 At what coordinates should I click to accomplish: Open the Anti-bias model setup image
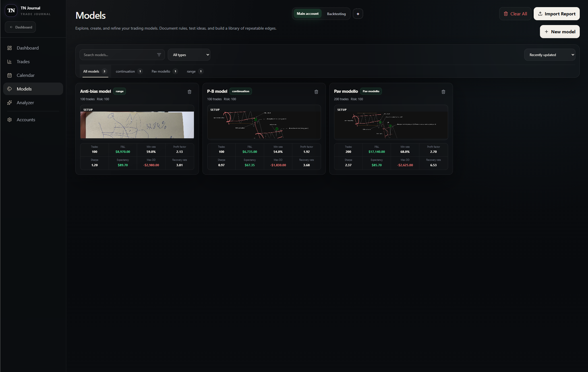[137, 125]
